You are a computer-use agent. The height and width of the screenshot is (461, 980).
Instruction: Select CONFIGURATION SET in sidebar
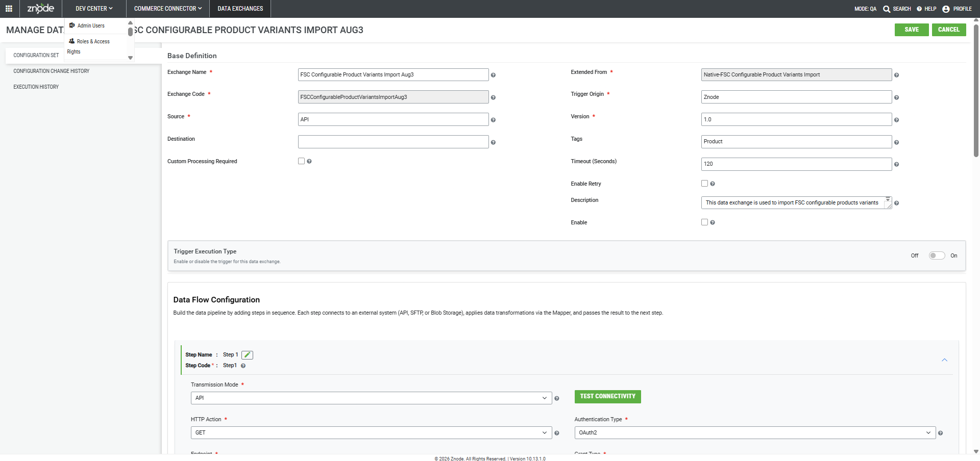(36, 55)
